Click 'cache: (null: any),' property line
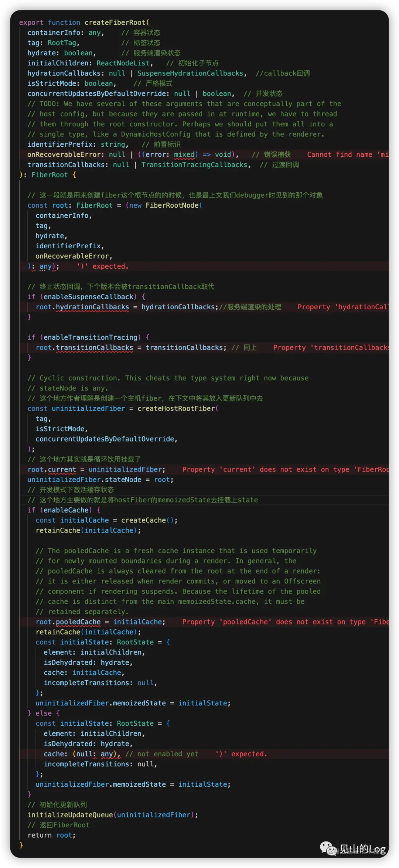Screen dimensions: 399x868 82,754
